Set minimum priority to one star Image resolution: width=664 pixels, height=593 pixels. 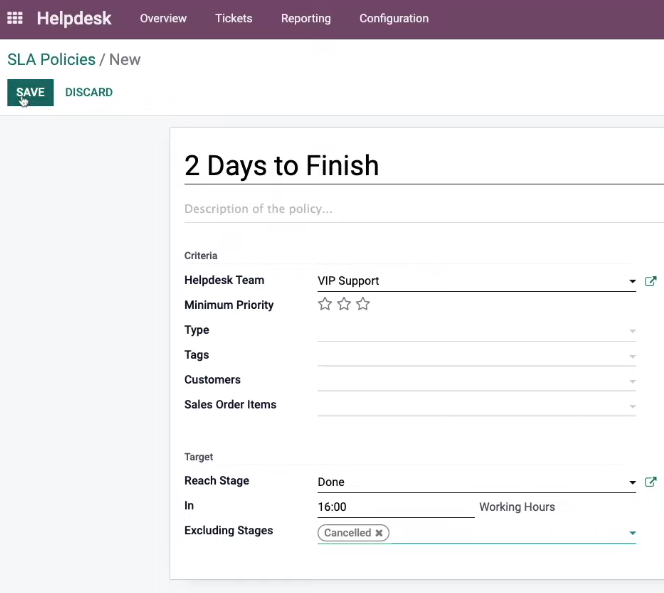pyautogui.click(x=325, y=304)
